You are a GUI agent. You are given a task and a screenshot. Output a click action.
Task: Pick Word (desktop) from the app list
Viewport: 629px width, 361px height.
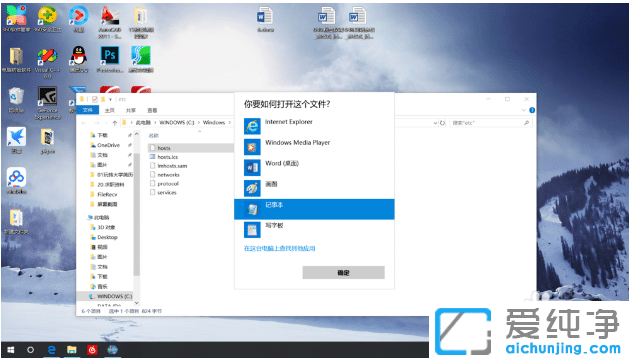(x=314, y=168)
